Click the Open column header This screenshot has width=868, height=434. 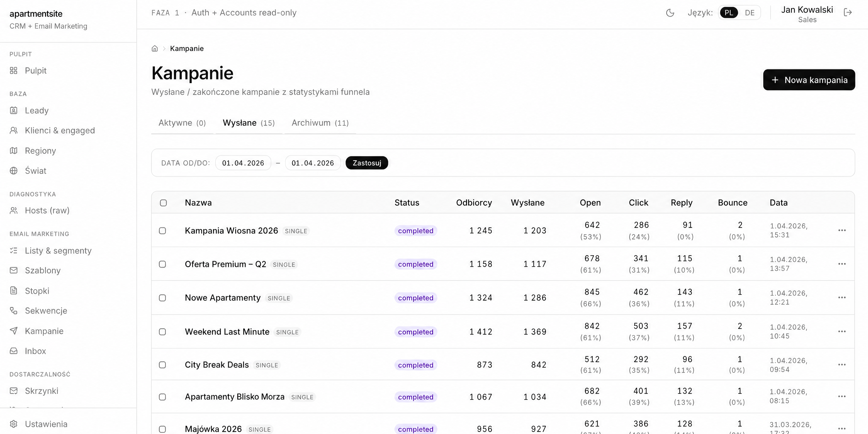[x=590, y=203]
